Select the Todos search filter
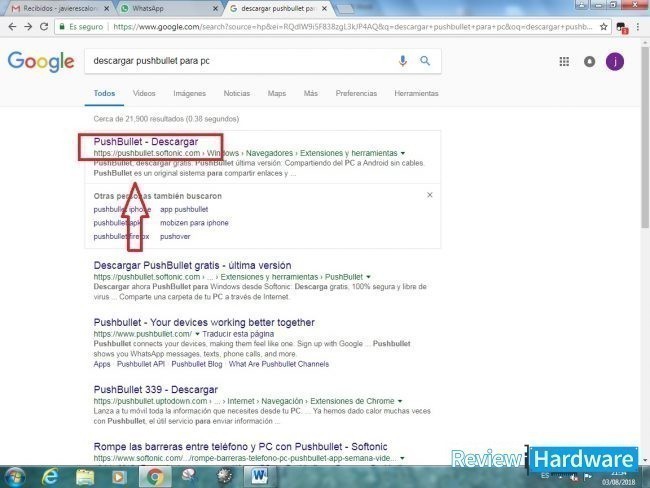The height and width of the screenshot is (488, 650). 104,93
